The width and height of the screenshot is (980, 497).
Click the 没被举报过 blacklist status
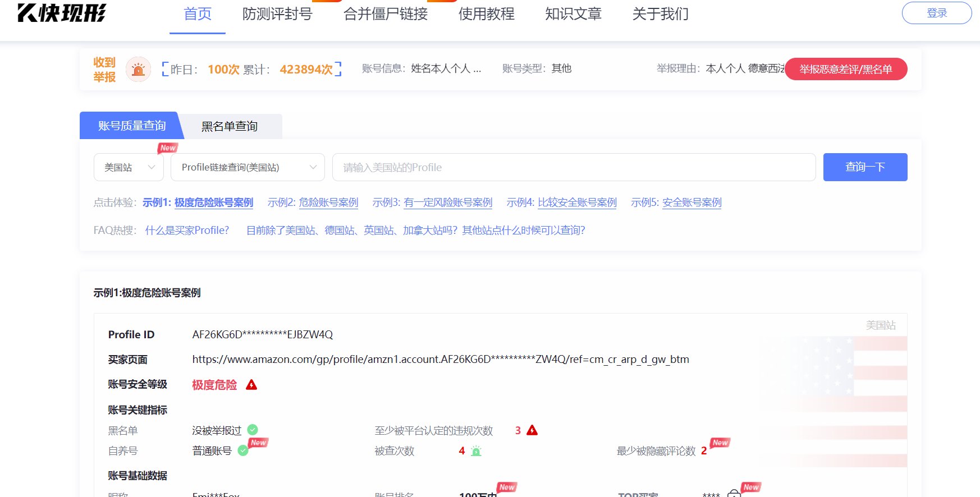click(217, 430)
